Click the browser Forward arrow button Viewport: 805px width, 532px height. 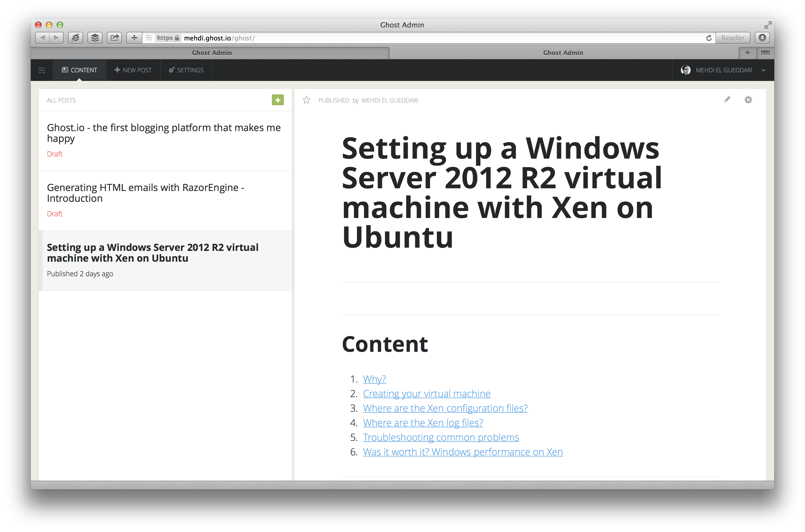pyautogui.click(x=56, y=38)
